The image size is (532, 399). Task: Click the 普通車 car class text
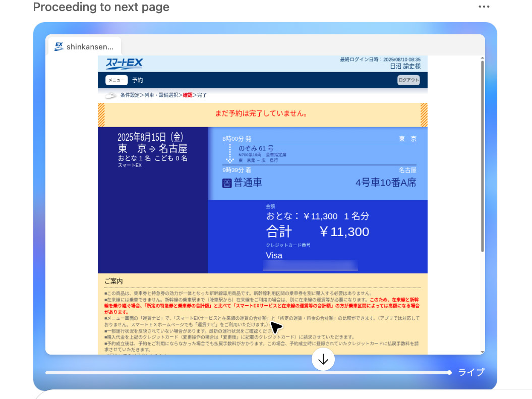(x=248, y=183)
